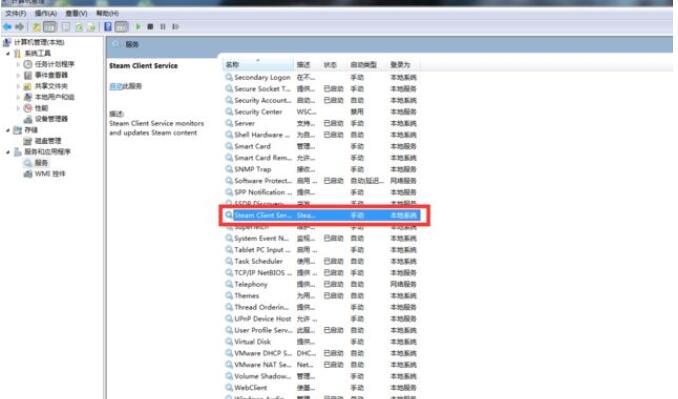The height and width of the screenshot is (399, 678).
Task: Select 存储 in the tree
Action: pyautogui.click(x=31, y=130)
